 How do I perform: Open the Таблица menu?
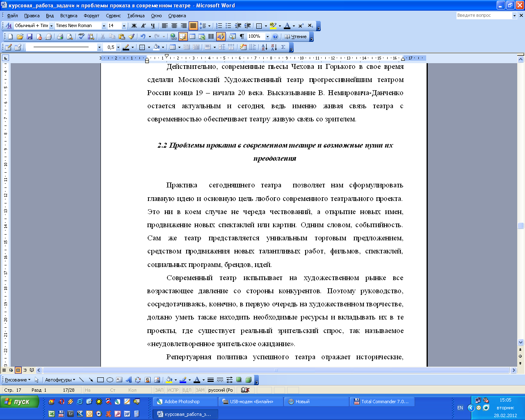[136, 16]
